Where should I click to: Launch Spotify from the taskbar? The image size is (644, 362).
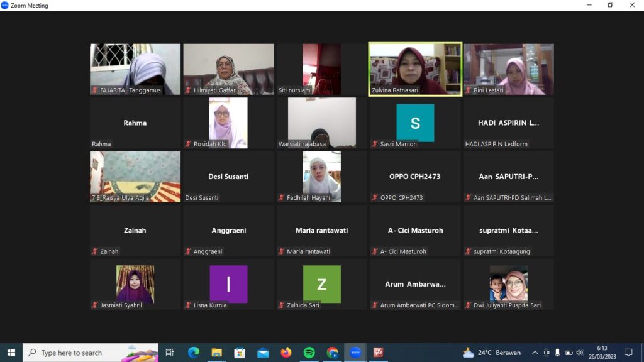click(x=309, y=353)
